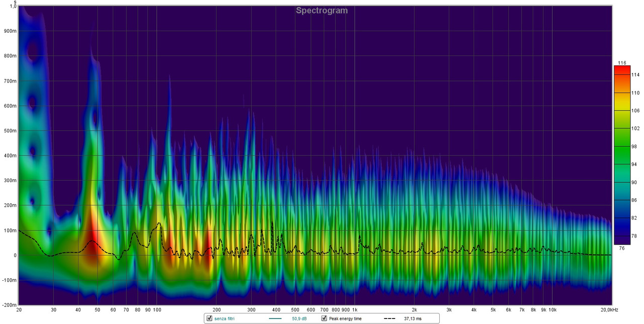Click the '-200m' time axis label
Screen dimensions: 644x324
coord(9,305)
